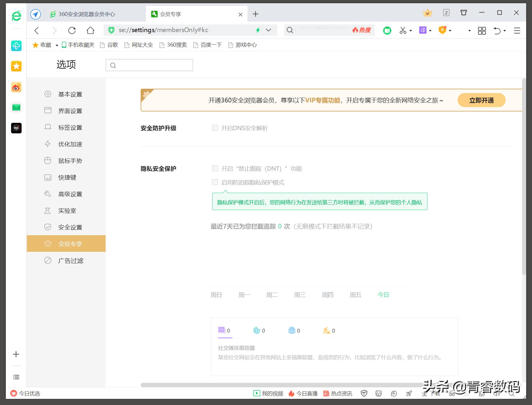Click the 立即开通 VIP button
The width and height of the screenshot is (532, 405).
coord(481,100)
